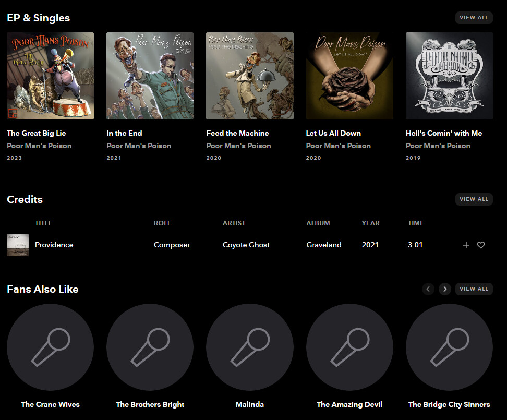
Task: Open Malinda artist avatar
Action: point(250,347)
